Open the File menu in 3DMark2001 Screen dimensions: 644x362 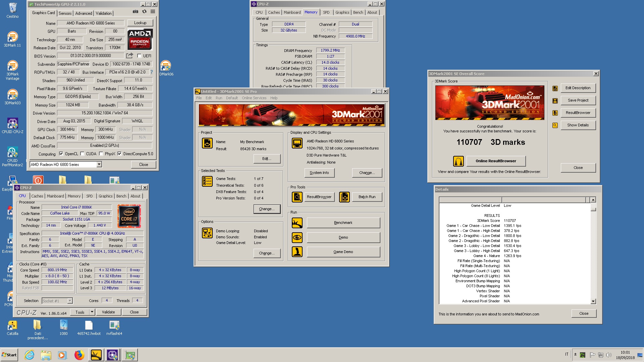pos(199,98)
